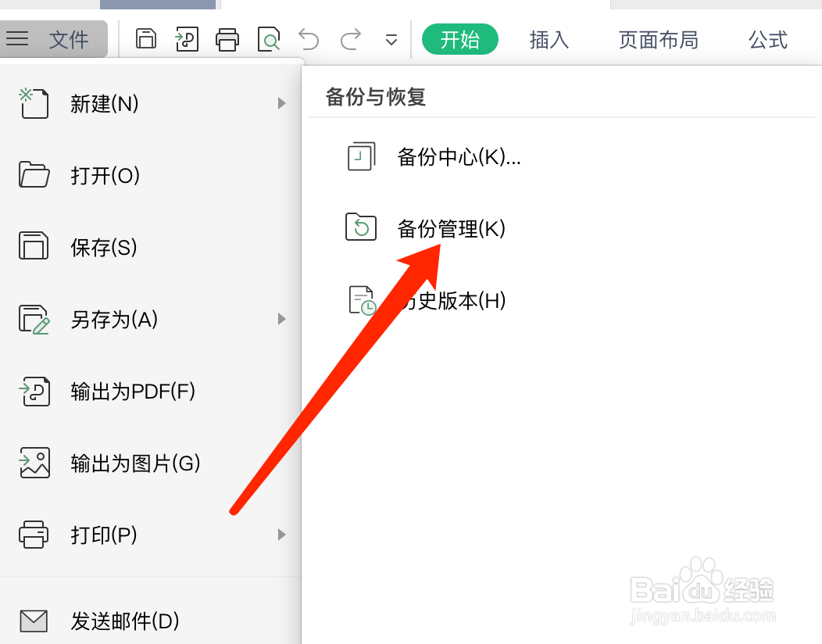The height and width of the screenshot is (644, 822).
Task: Click the floppy icon beside 保存
Action: click(34, 246)
